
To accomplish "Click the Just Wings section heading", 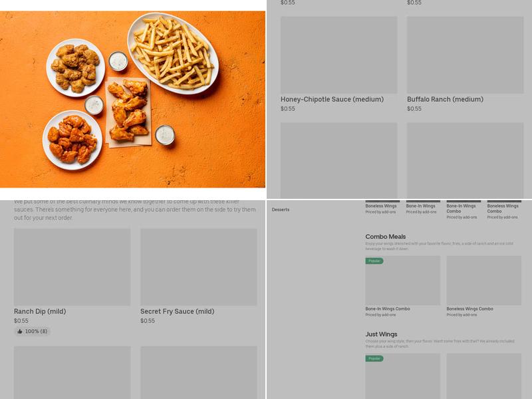I will (381, 334).
